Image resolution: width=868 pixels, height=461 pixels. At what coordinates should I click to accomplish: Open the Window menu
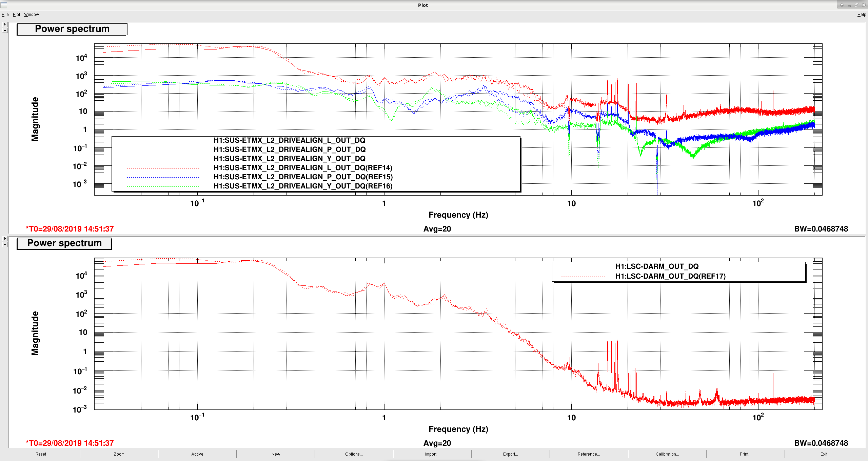32,15
